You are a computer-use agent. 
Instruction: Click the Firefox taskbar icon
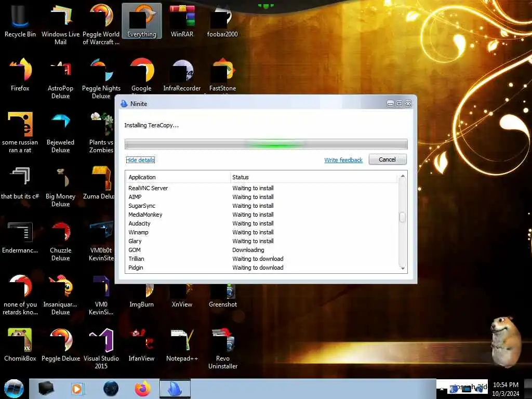pos(143,389)
